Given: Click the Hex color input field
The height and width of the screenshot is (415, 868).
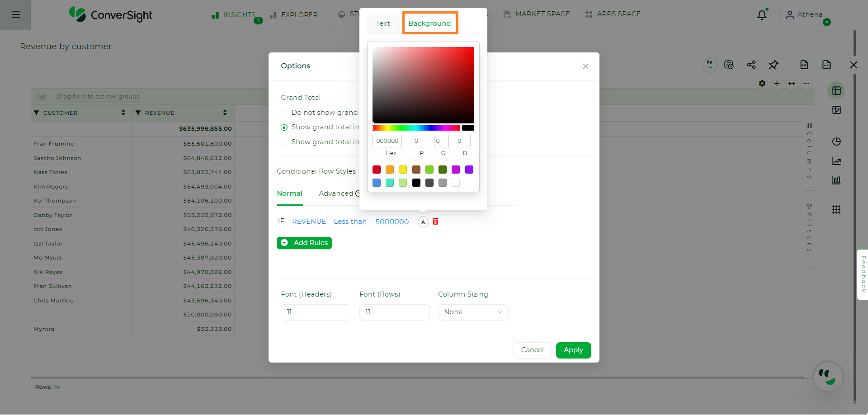Looking at the screenshot, I should (x=387, y=141).
